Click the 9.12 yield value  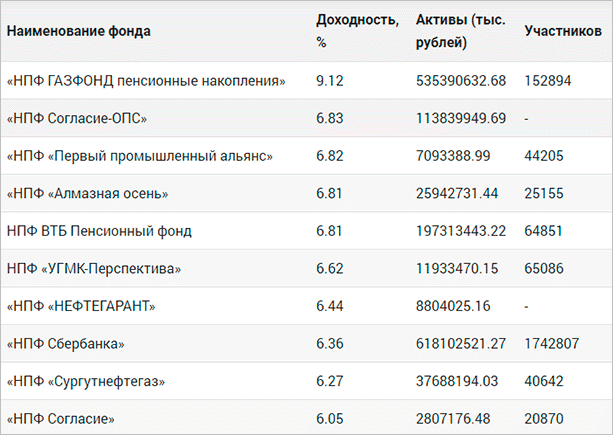click(x=330, y=80)
